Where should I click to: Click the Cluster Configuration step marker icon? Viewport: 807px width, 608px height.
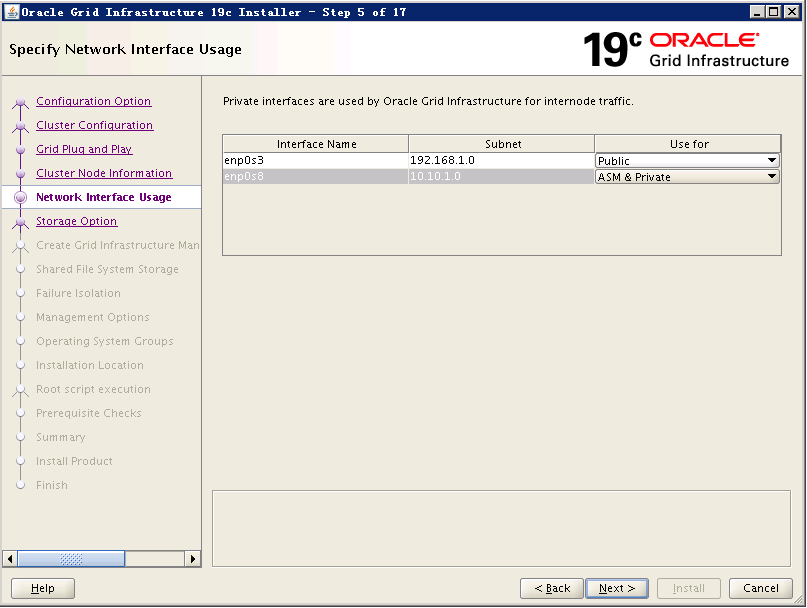pyautogui.click(x=21, y=126)
